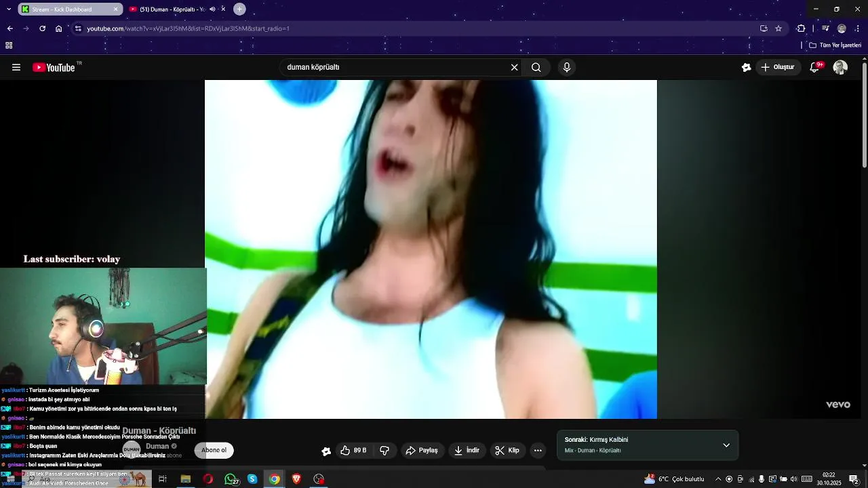This screenshot has height=488, width=868.
Task: Click the browser address bar URL
Action: (189, 28)
